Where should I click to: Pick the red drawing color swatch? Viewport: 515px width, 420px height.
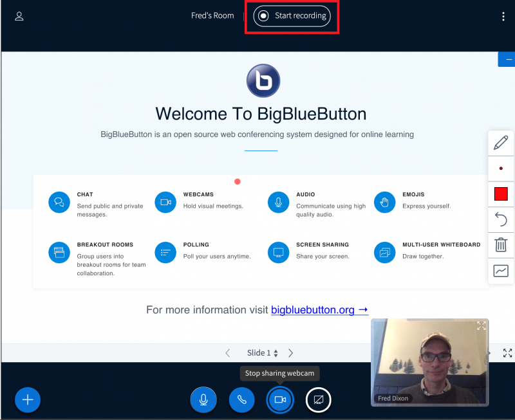coord(501,194)
